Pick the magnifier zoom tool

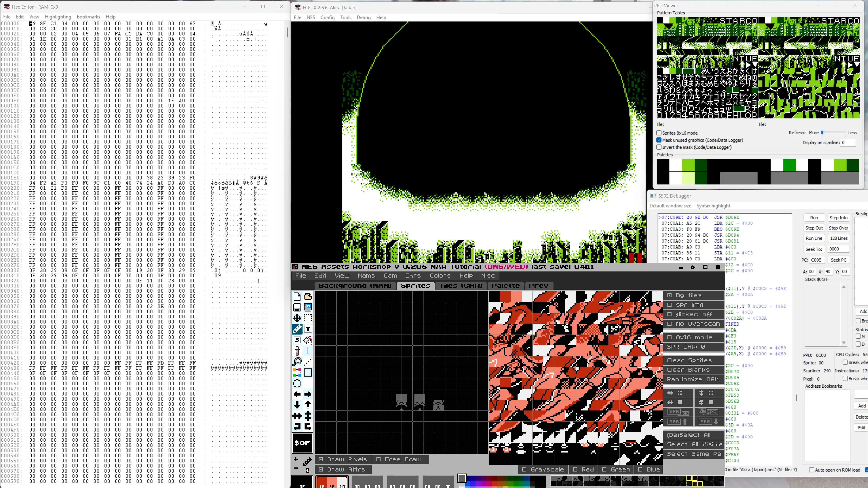coord(297,362)
